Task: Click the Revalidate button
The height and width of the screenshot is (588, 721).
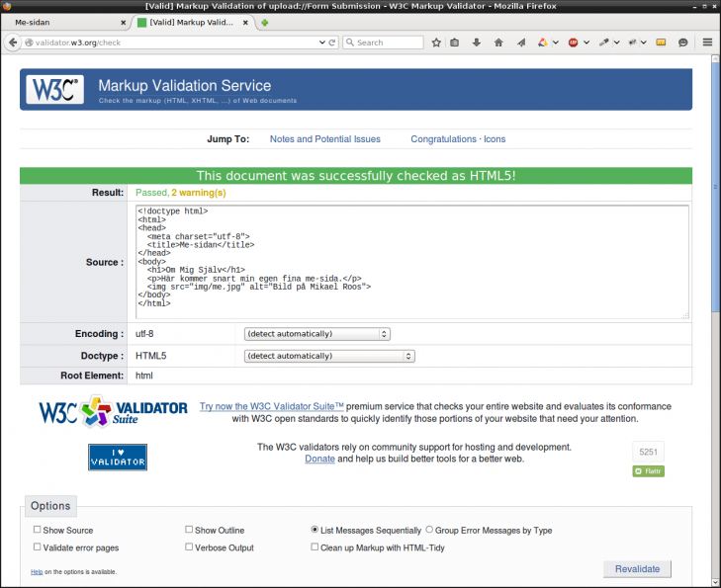Action: (637, 569)
